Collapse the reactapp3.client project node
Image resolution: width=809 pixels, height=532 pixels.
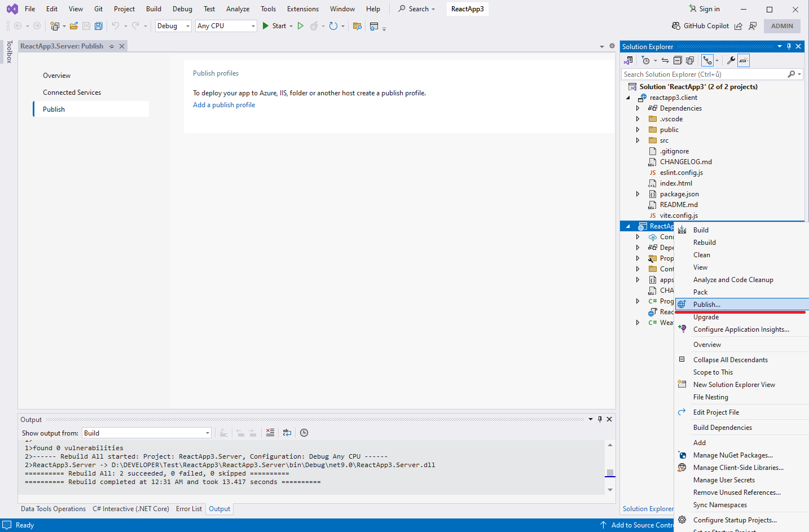tap(628, 98)
